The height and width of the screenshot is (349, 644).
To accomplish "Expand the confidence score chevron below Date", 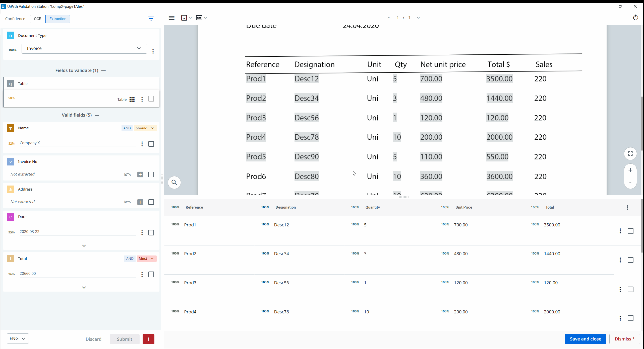I will coord(84,245).
